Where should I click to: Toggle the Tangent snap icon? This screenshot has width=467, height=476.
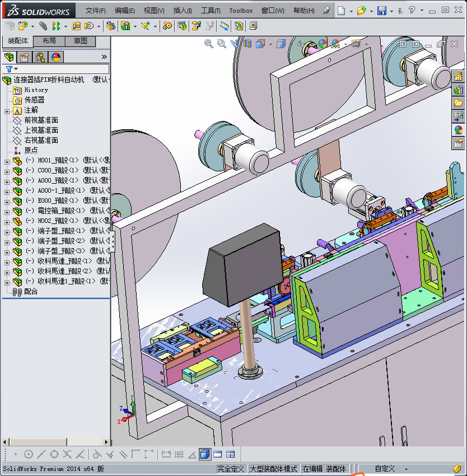(97, 454)
